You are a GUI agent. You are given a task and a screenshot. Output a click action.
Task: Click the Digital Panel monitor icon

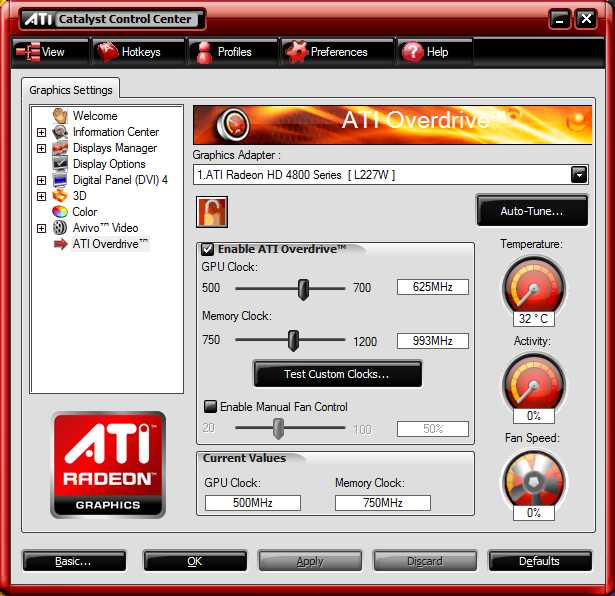click(60, 180)
